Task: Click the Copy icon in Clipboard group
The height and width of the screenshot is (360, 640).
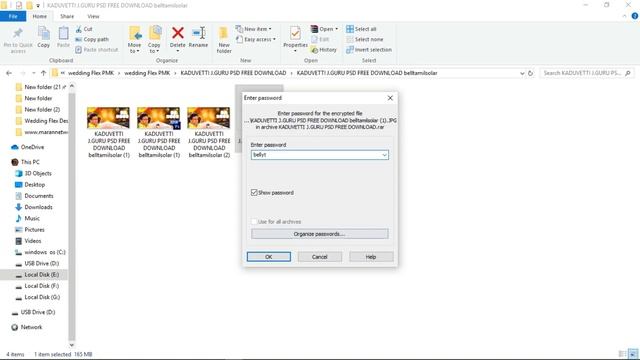Action: click(x=43, y=33)
